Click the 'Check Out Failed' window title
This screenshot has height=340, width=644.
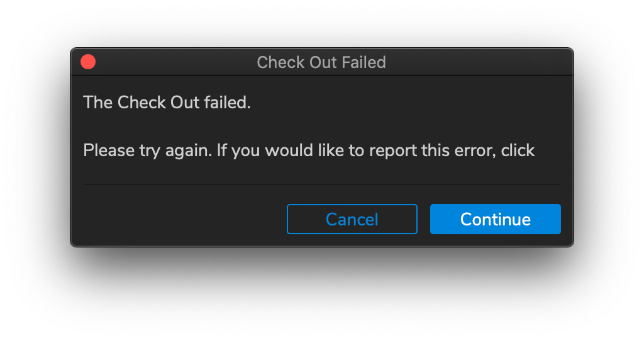click(321, 62)
